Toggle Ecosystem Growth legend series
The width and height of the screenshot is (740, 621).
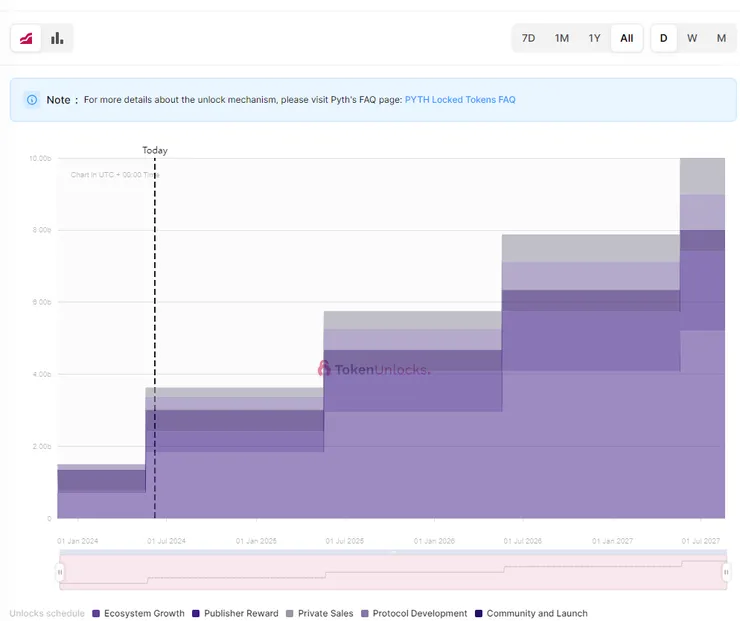pyautogui.click(x=138, y=613)
